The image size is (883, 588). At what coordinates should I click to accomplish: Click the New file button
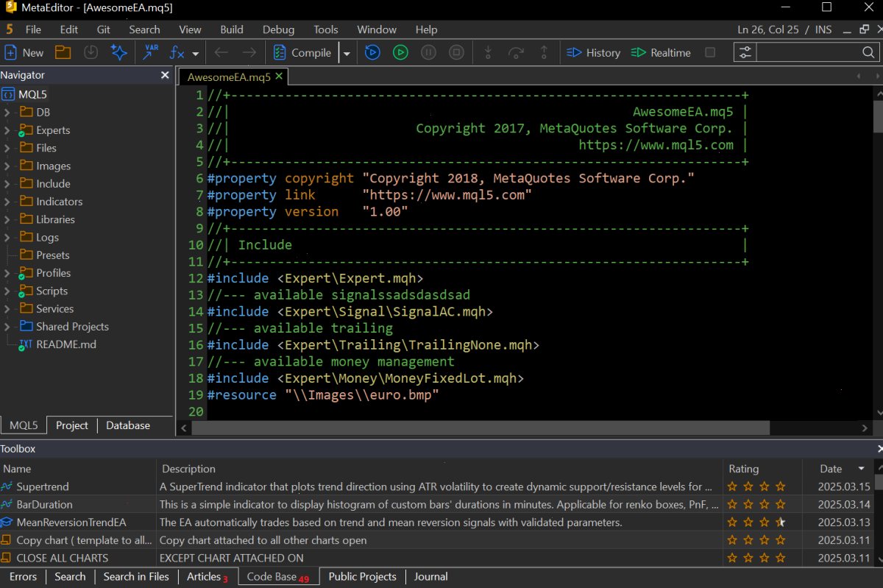[x=24, y=52]
